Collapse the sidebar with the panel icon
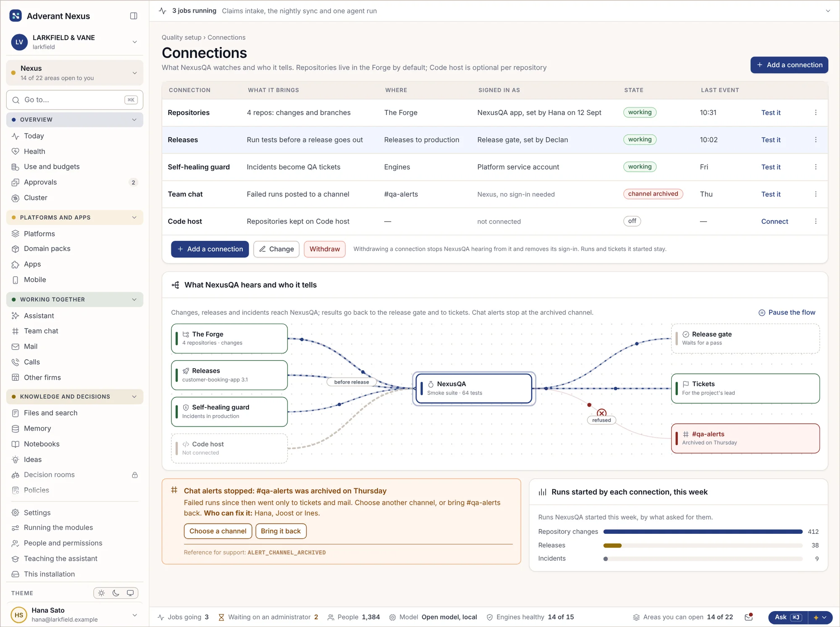This screenshot has width=840, height=627. (x=134, y=16)
